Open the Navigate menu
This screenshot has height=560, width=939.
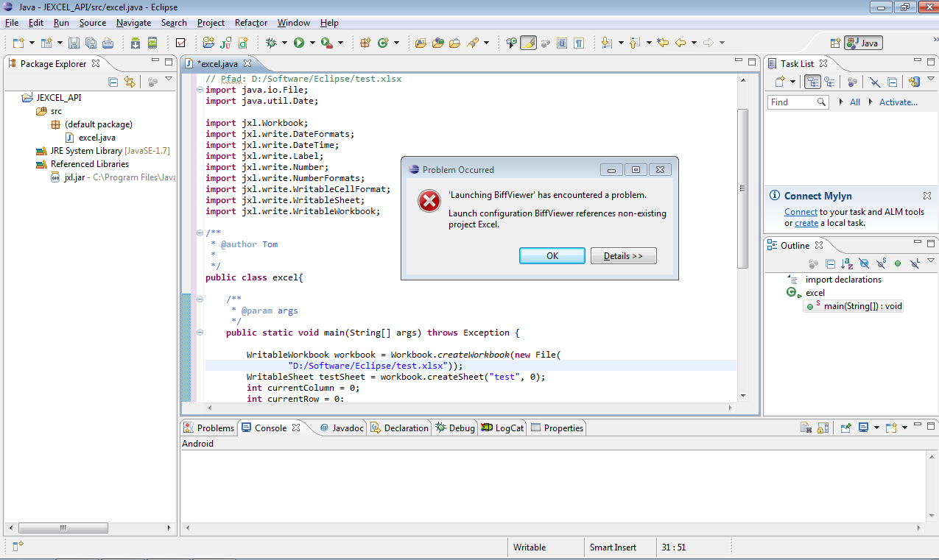[x=133, y=23]
